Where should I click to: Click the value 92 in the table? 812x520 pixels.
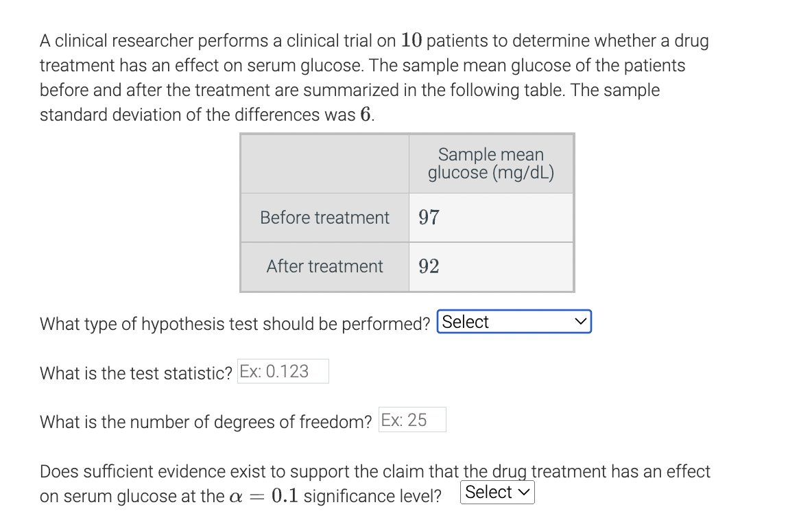pos(428,266)
